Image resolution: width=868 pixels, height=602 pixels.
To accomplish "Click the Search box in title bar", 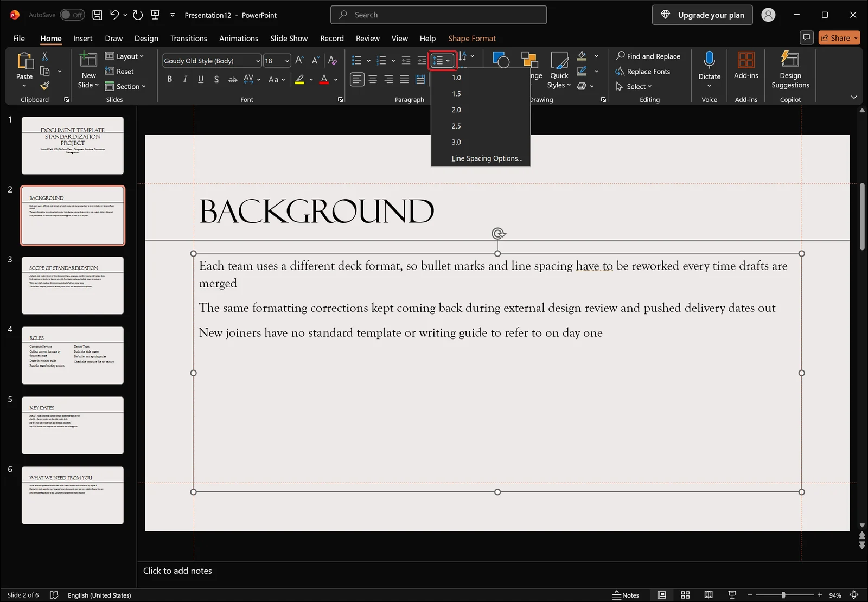I will click(x=438, y=15).
